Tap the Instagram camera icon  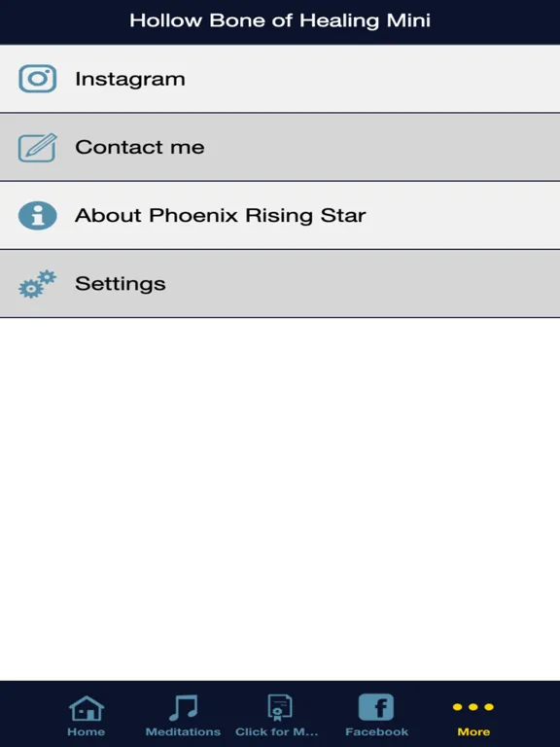point(38,79)
